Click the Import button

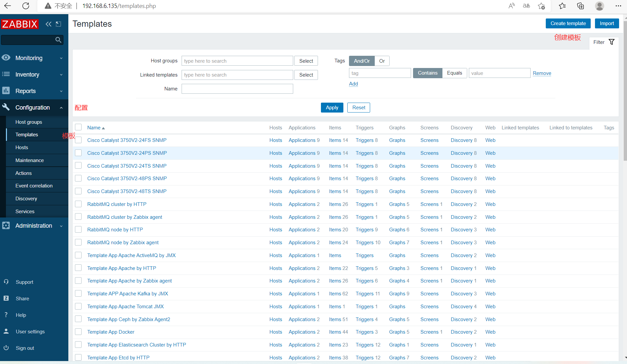607,23
